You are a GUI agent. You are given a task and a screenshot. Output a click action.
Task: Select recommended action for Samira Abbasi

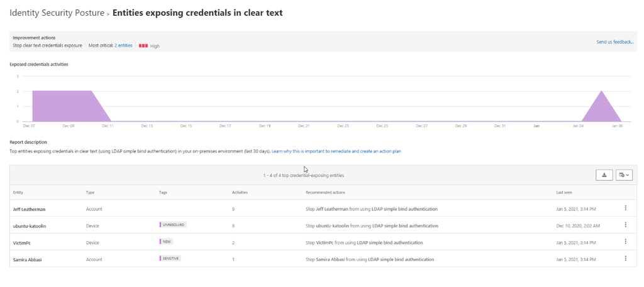[370, 259]
